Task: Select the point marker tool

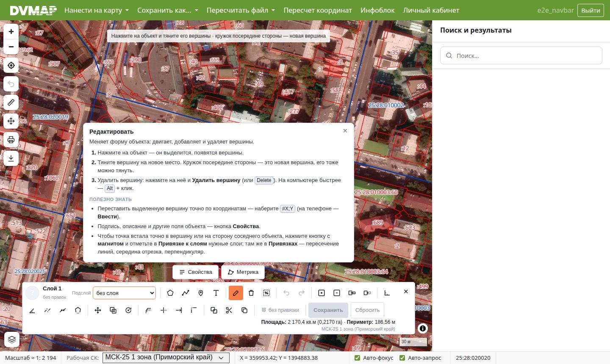Action: coord(201,293)
